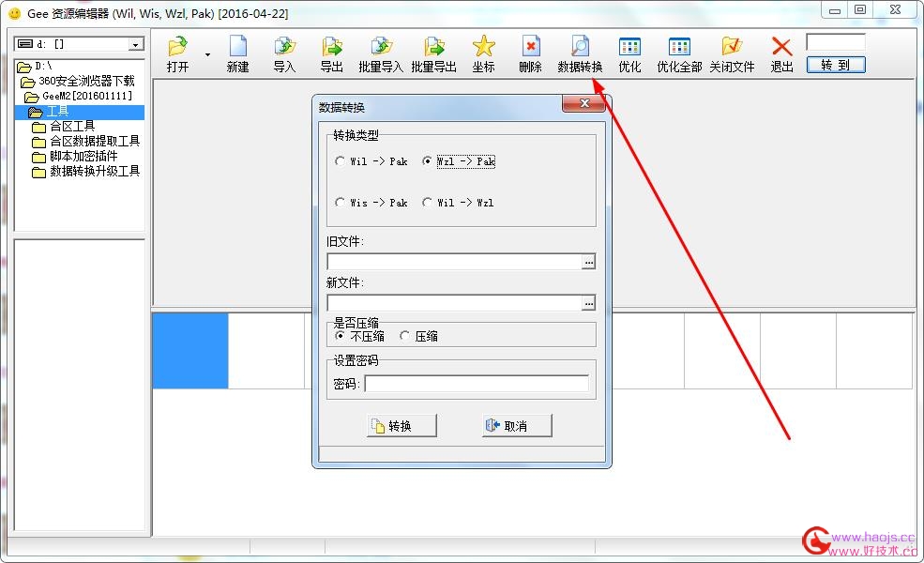Viewport: 924px width, 563px height.
Task: Select 批量导入 batch import
Action: point(381,53)
